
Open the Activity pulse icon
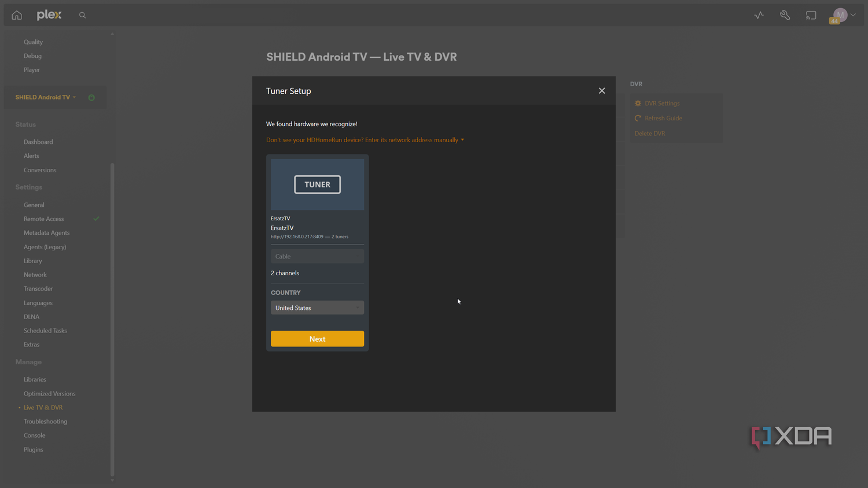[x=759, y=15]
